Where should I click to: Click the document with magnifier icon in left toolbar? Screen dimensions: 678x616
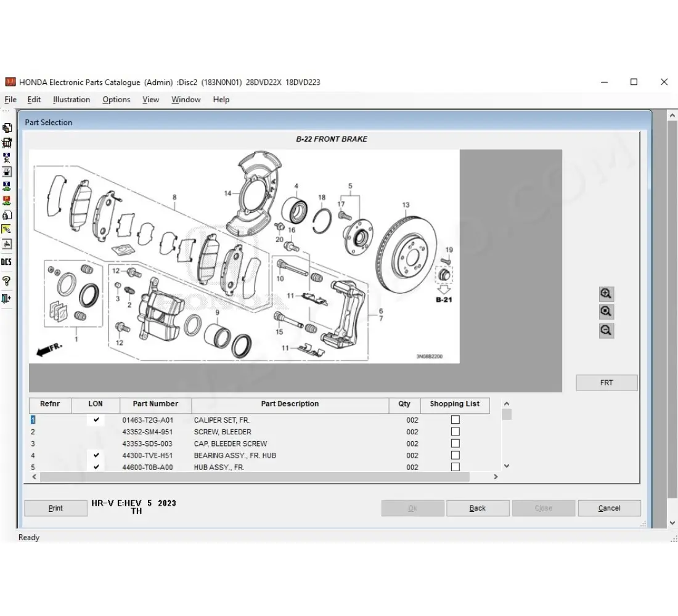pyautogui.click(x=7, y=215)
